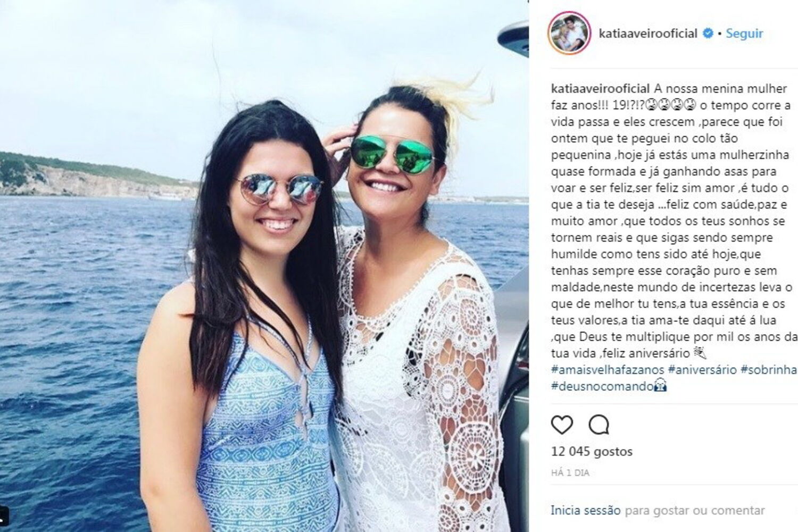
Task: Open katiaaveirooficial profile picture
Action: coord(570,33)
